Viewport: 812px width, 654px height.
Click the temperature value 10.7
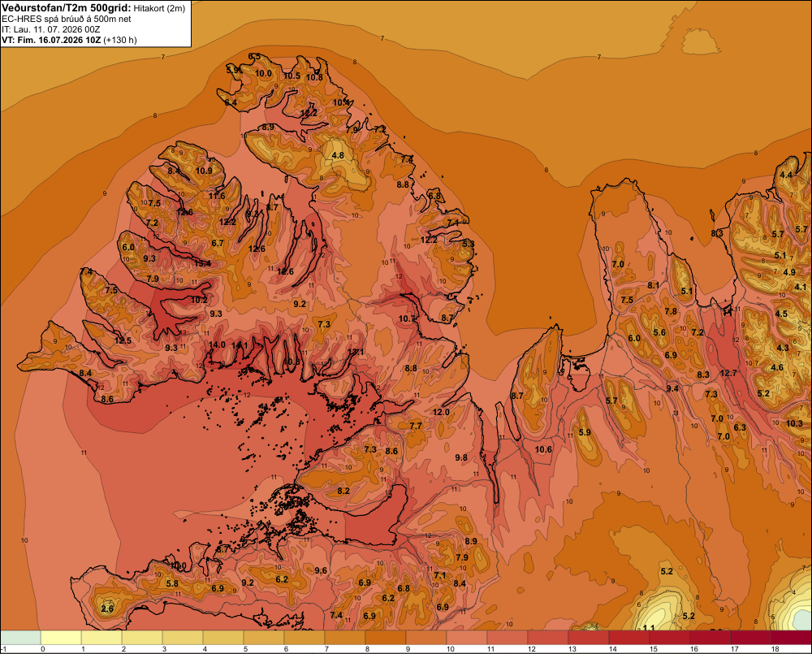(407, 318)
